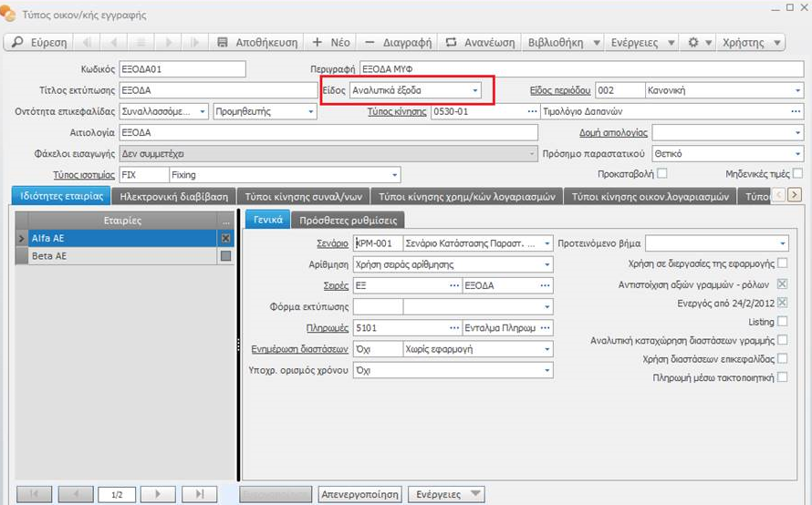The width and height of the screenshot is (812, 505).
Task: Refresh the form with Ανανέωση
Action: pos(481,43)
